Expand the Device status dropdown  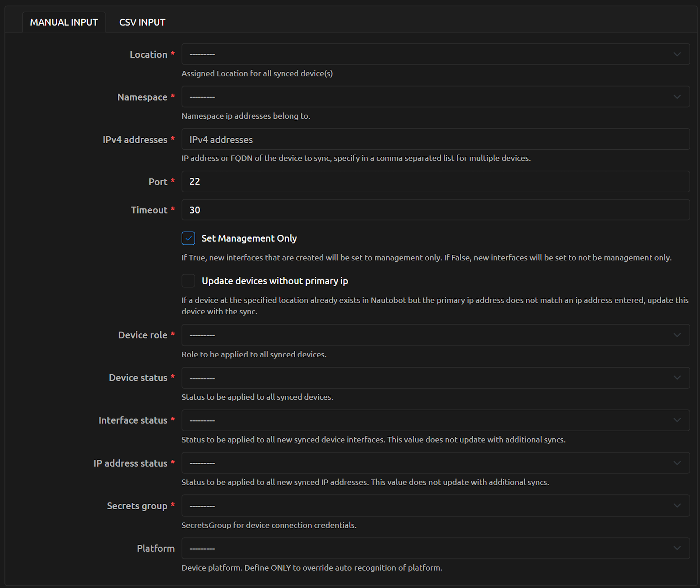point(435,378)
